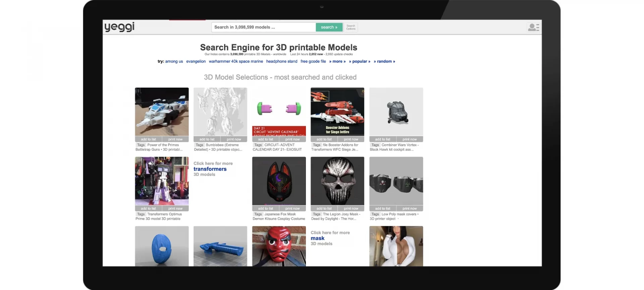Try the 'among us' search link
Screen dimensions: 644x290
tap(174, 61)
